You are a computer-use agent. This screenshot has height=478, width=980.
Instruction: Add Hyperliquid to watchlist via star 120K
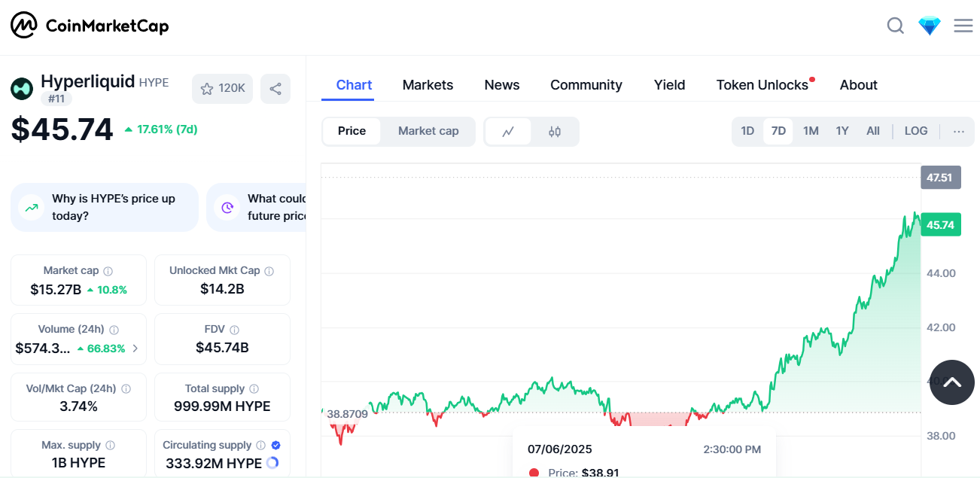pyautogui.click(x=222, y=89)
